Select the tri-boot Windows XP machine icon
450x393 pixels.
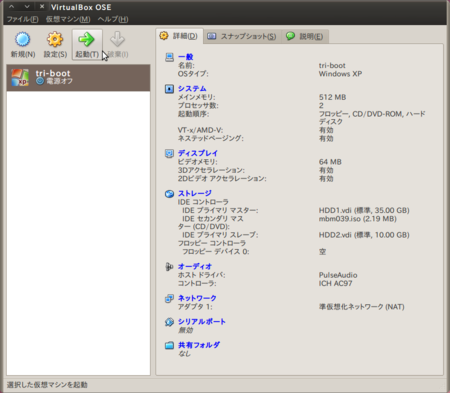coord(20,78)
